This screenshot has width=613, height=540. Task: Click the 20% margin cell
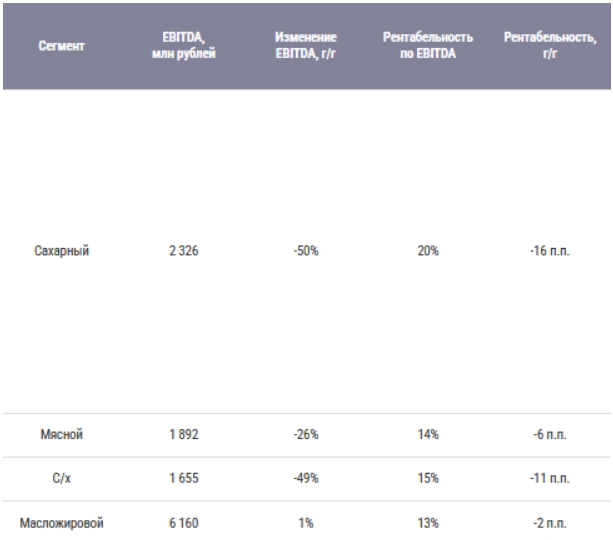[426, 253]
